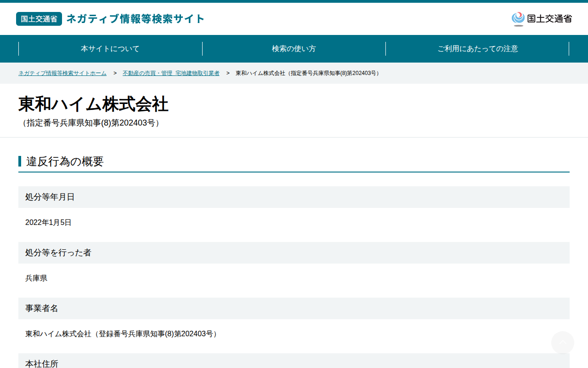Viewport: 588px width, 368px height.
Task: Open the 本サイトについて menu item
Action: [x=110, y=49]
